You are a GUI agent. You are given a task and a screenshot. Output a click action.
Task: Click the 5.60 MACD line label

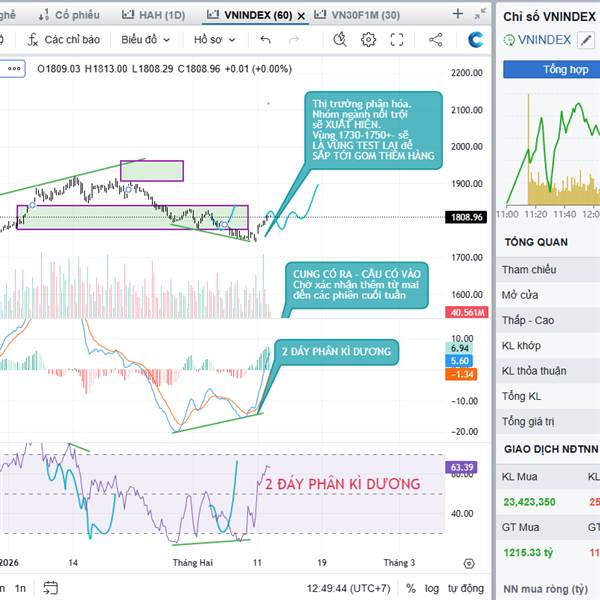[459, 361]
